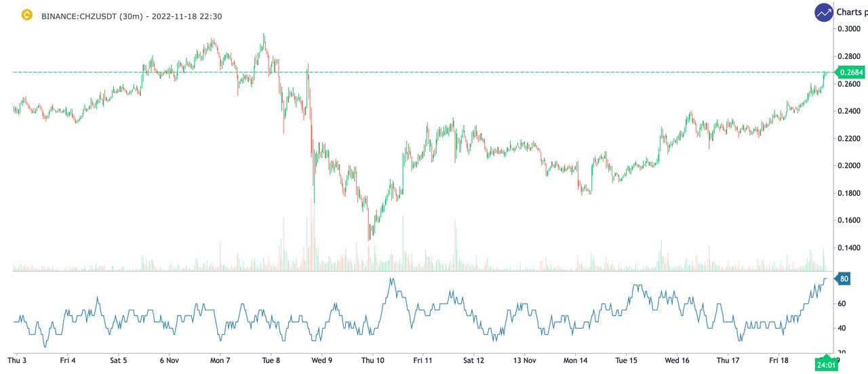868x374 pixels.
Task: Select the 'Wed 9' date on time axis
Action: click(321, 360)
